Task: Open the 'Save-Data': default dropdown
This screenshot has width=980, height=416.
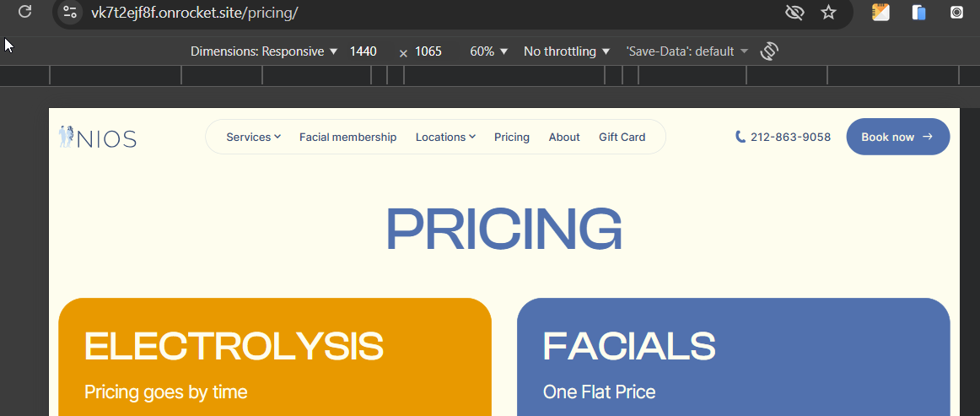Action: (687, 51)
